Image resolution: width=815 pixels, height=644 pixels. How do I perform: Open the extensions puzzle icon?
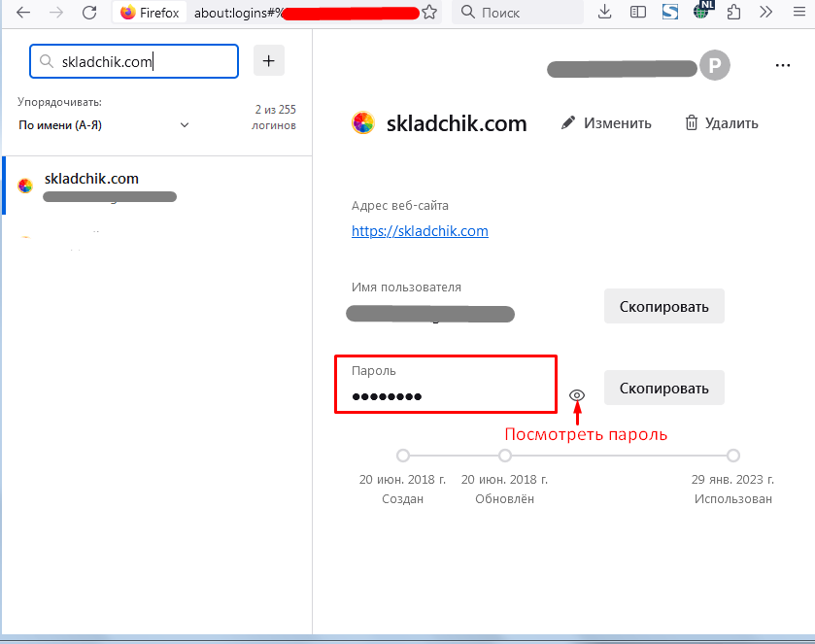pyautogui.click(x=734, y=12)
